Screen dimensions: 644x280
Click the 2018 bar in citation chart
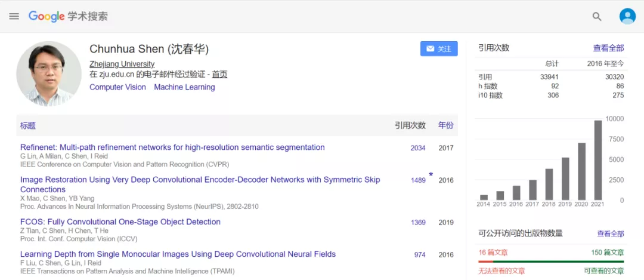point(549,184)
